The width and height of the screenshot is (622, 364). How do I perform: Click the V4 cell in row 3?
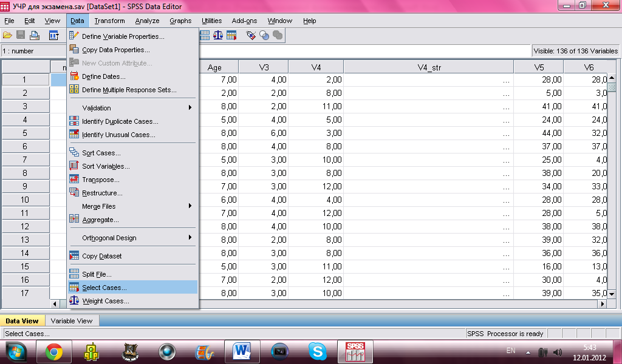tap(316, 107)
